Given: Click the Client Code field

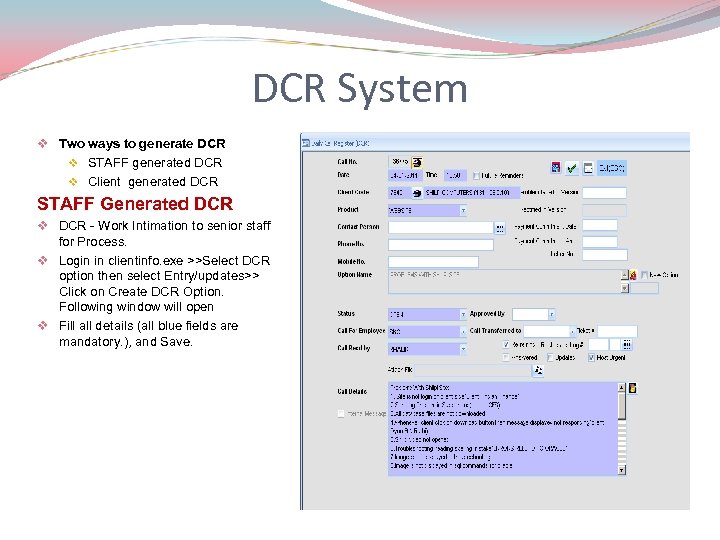Looking at the screenshot, I should pos(399,193).
